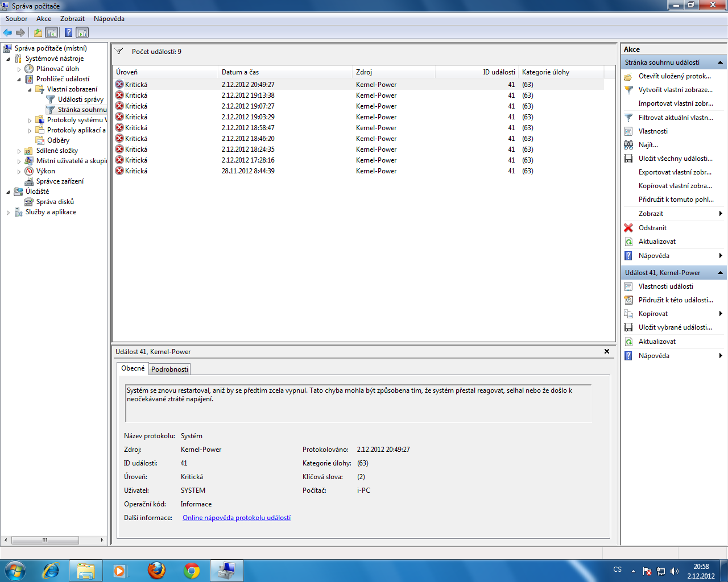Open Správce zařízení in the tree
728x582 pixels.
(x=60, y=181)
